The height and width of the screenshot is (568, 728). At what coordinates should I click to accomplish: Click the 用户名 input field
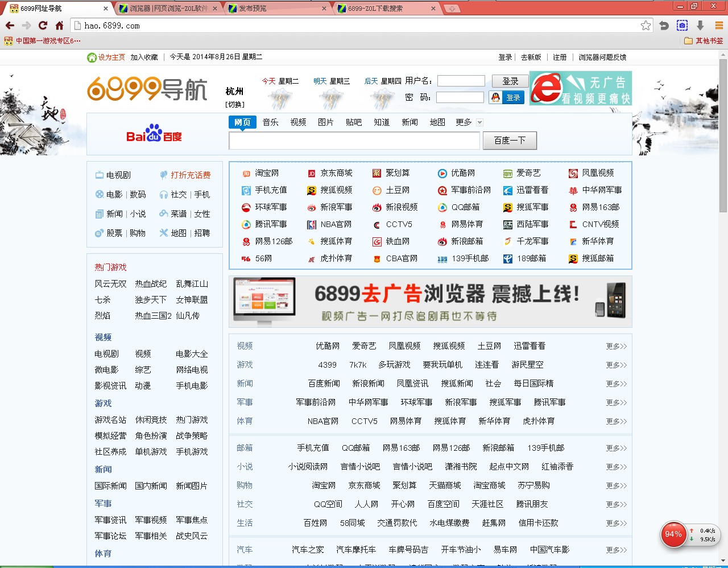tap(461, 81)
